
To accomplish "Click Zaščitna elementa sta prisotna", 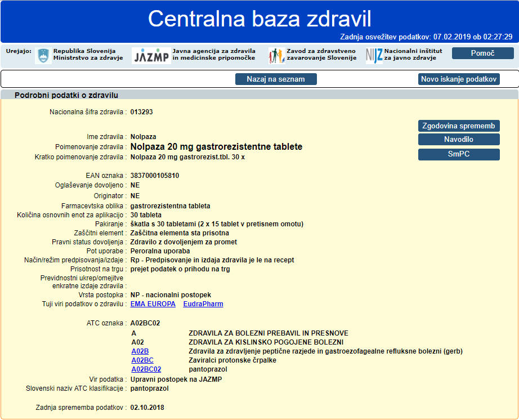I will click(x=180, y=233).
